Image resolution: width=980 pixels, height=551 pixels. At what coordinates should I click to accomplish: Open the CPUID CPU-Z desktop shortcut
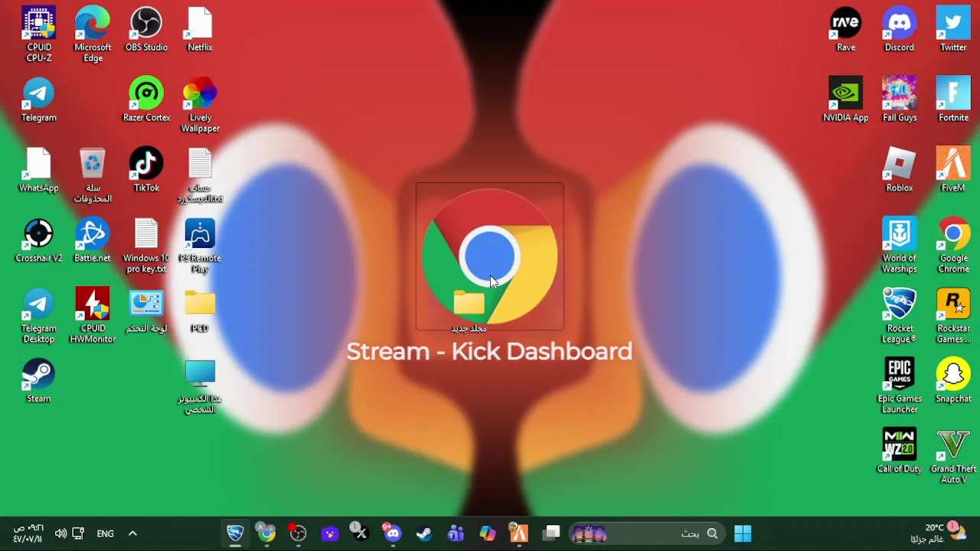coord(39,34)
